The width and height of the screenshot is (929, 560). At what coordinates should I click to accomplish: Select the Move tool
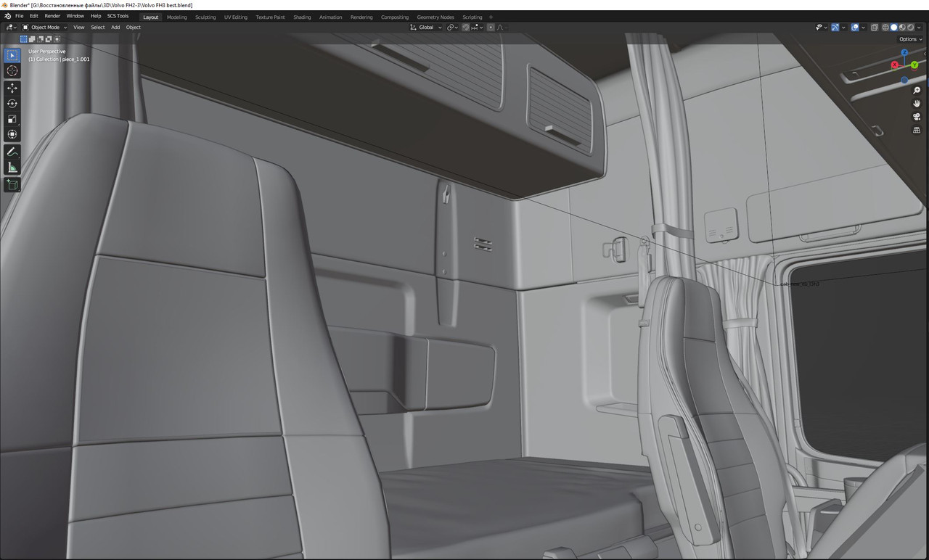pyautogui.click(x=12, y=88)
